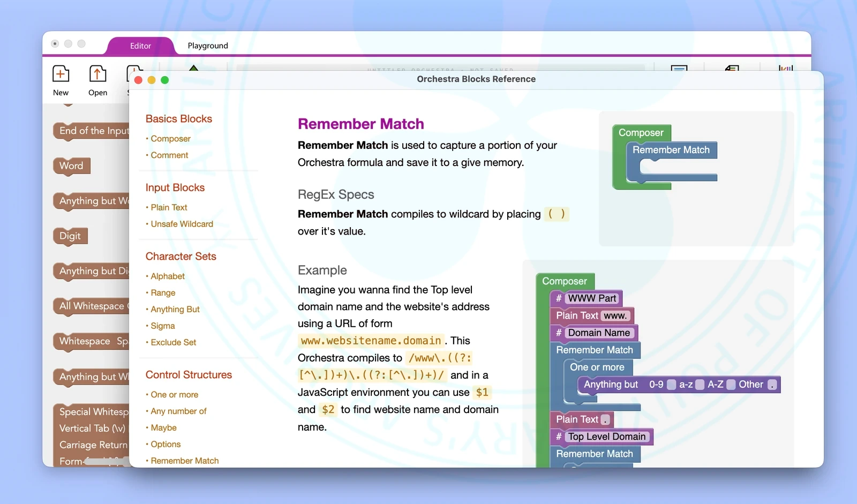This screenshot has height=504, width=857.
Task: Select the Remember Match block in the two-block illustration
Action: click(671, 150)
